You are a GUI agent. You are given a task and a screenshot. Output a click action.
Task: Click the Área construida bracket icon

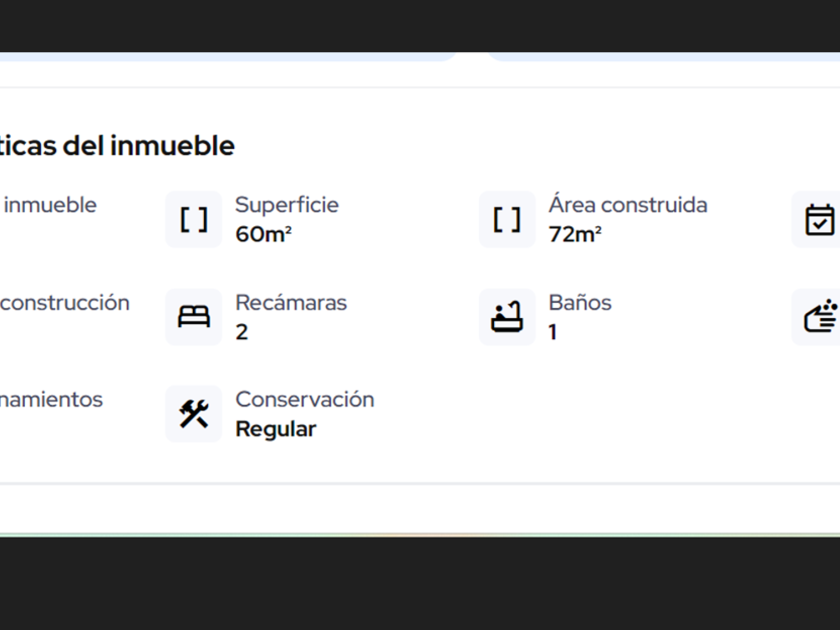(x=507, y=219)
